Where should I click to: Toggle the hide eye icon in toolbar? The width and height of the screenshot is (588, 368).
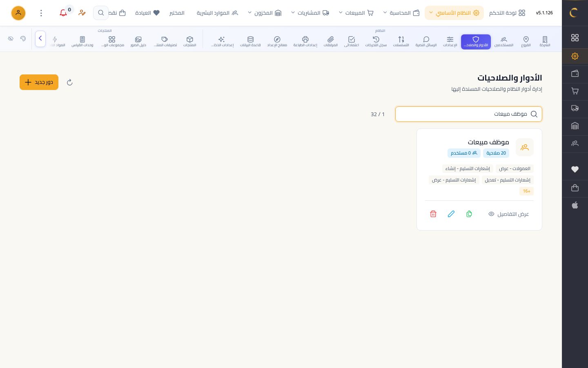(11, 39)
